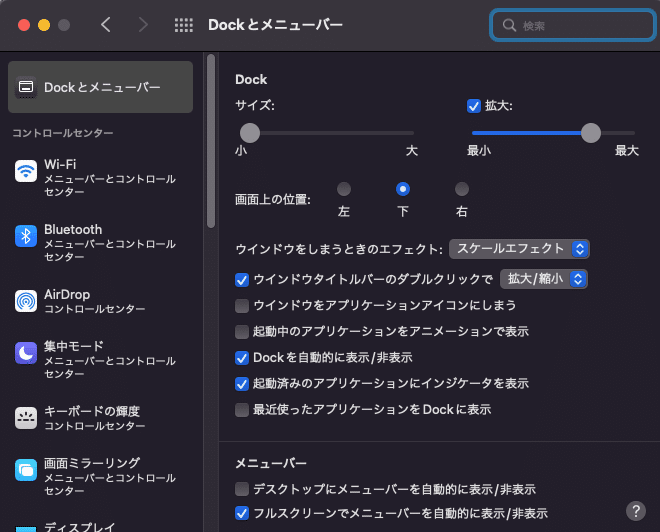This screenshot has width=660, height=532.
Task: Disable the 拡大 magnification checkbox
Action: [474, 106]
